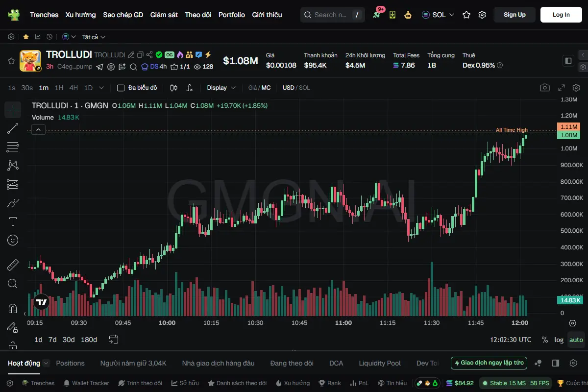Toggle percent scale on chart

click(x=545, y=340)
